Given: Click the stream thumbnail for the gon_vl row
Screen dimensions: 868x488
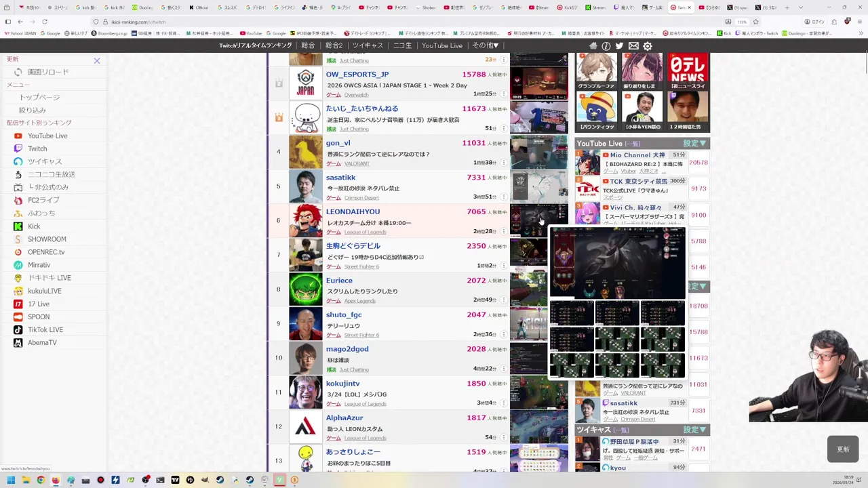Looking at the screenshot, I should click(539, 151).
